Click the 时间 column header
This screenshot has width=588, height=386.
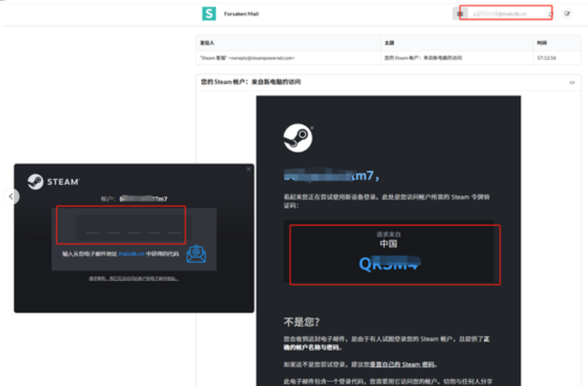(542, 43)
